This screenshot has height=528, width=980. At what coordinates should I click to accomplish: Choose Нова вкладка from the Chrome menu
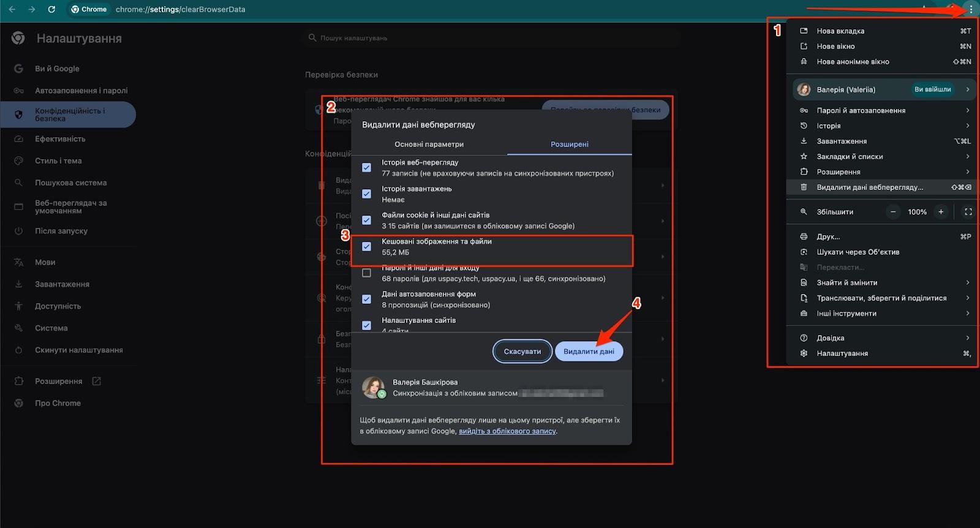(882, 31)
